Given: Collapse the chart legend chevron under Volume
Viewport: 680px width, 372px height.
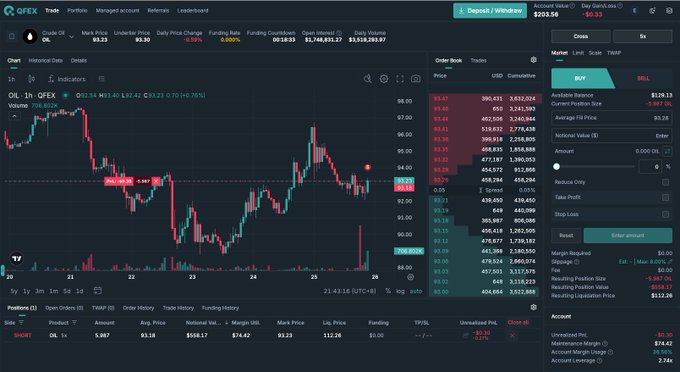Looking at the screenshot, I should 14,116.
